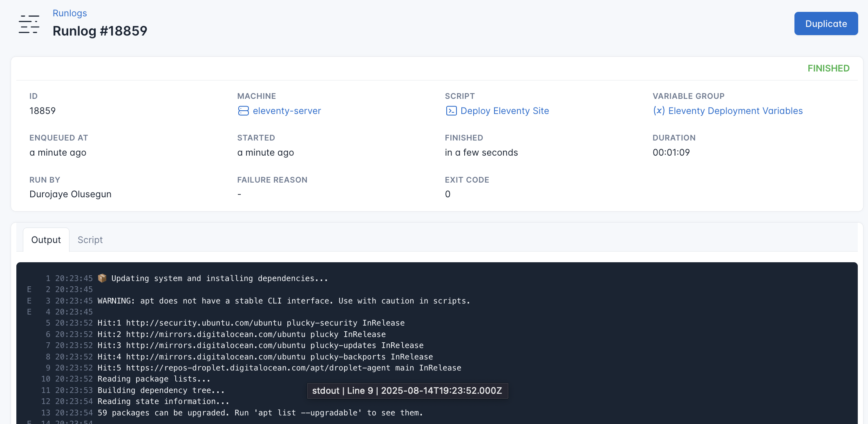This screenshot has height=424, width=868.
Task: Select the exit code value 0
Action: click(x=447, y=194)
